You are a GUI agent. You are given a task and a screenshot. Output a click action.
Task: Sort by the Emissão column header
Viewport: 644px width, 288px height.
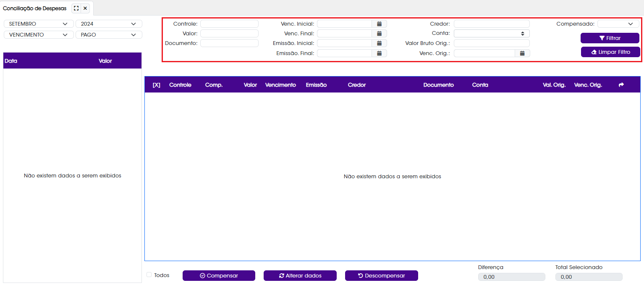tap(316, 85)
